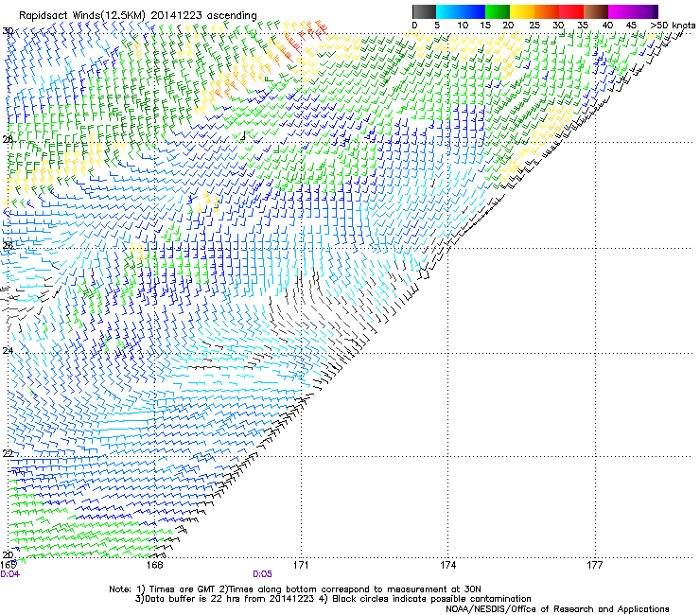Image resolution: width=700 pixels, height=615 pixels.
Task: Click the brown 35-40 knots legend swatch
Action: point(596,11)
